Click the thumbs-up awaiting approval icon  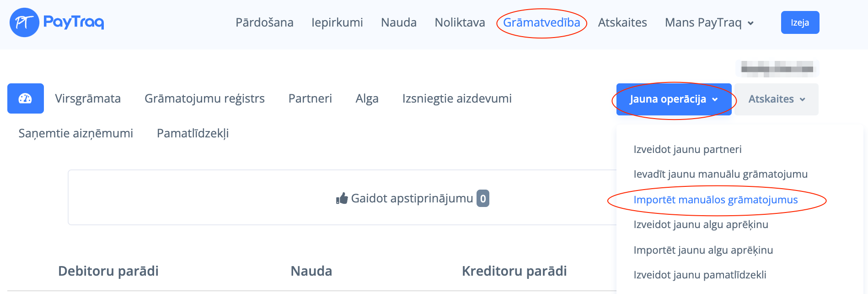pos(342,198)
